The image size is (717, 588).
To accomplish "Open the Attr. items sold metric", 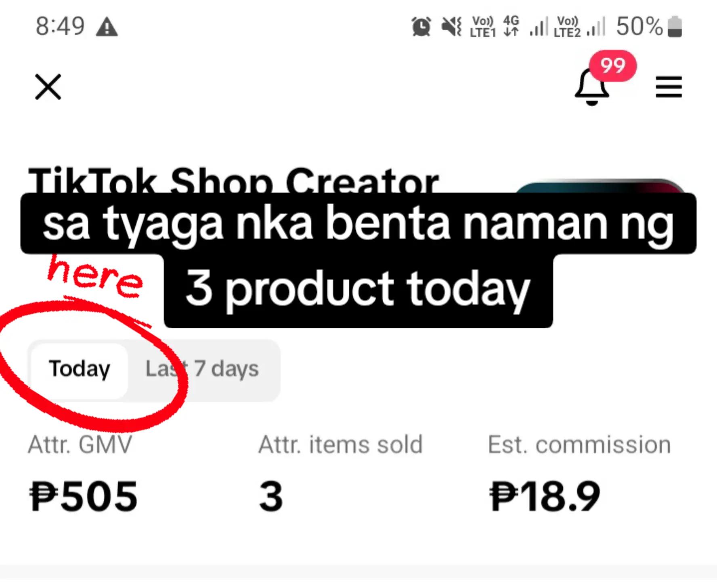I will click(340, 473).
